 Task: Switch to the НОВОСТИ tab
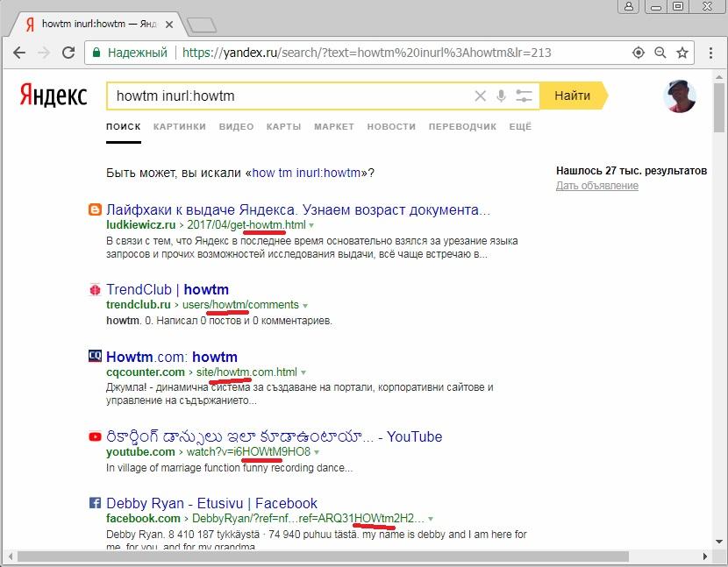click(x=391, y=127)
